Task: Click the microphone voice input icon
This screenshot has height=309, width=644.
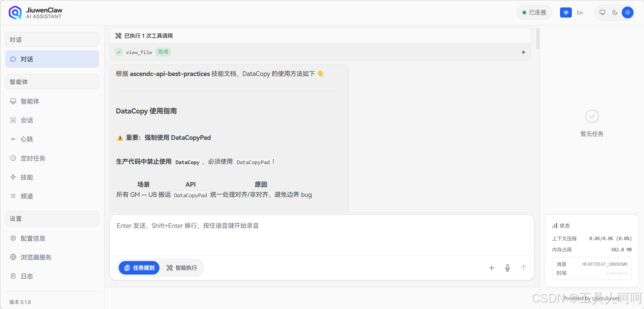Action: 507,268
